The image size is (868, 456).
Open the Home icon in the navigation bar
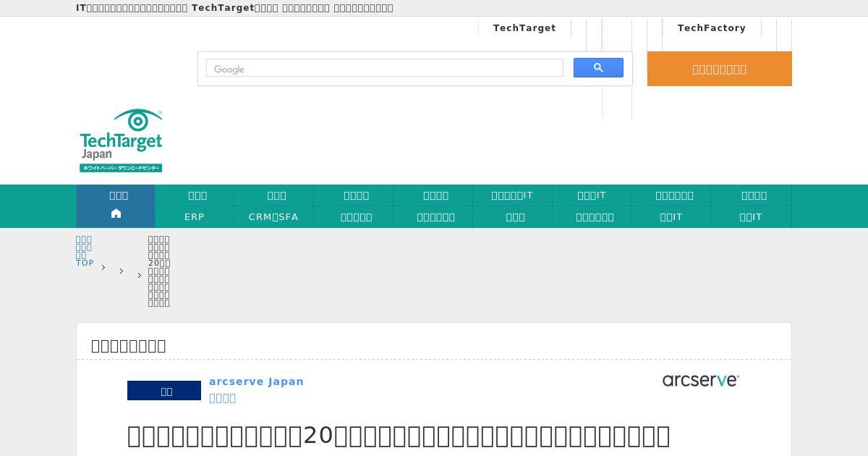(x=116, y=213)
